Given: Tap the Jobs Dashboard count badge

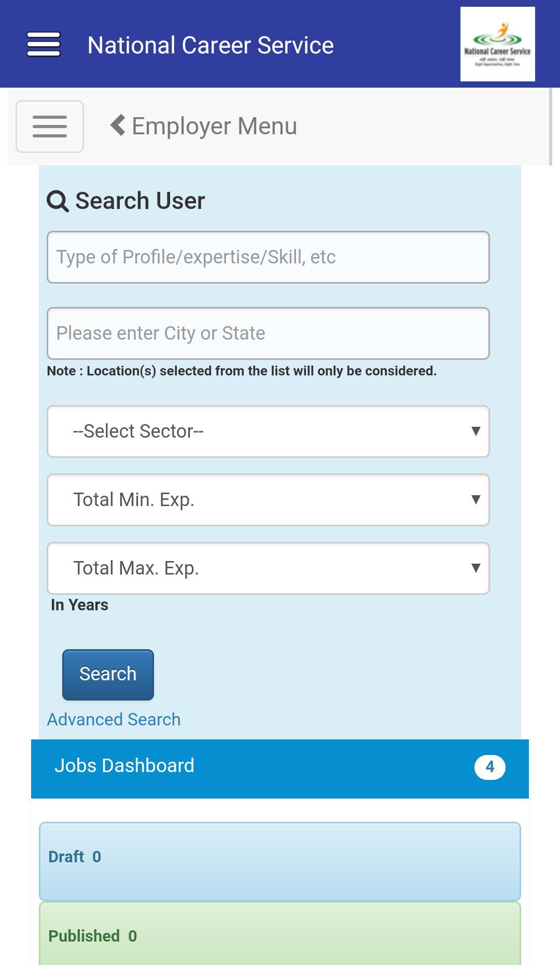Looking at the screenshot, I should pos(489,767).
